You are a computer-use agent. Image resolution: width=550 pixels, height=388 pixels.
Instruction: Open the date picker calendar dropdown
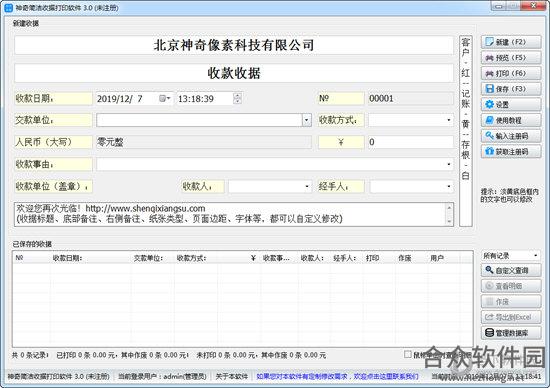[x=164, y=99]
